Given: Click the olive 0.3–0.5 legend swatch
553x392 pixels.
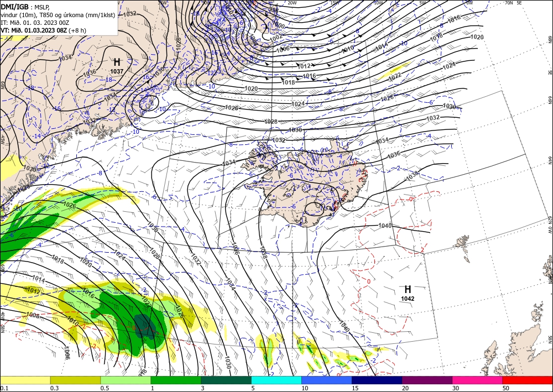Looking at the screenshot, I should click(x=75, y=380).
